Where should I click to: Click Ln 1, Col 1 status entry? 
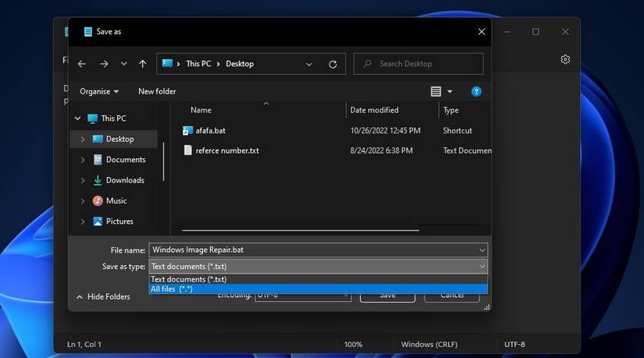[x=84, y=345]
